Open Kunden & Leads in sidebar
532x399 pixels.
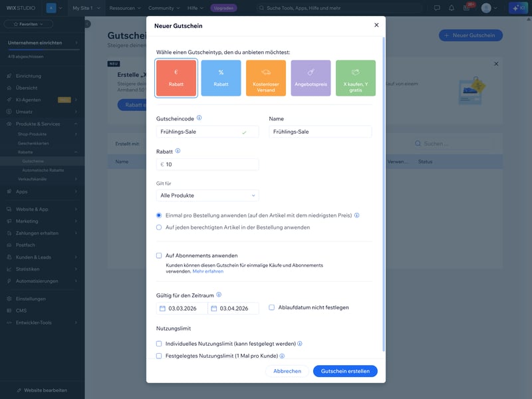pos(43,257)
